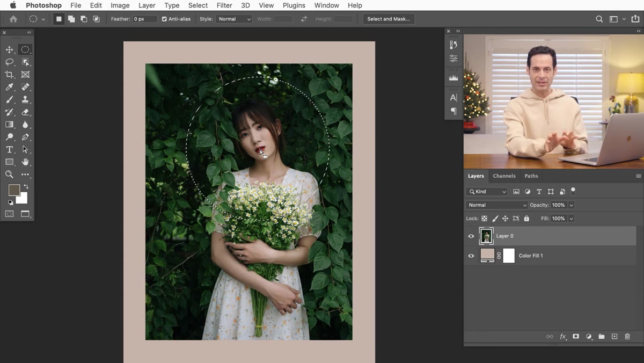This screenshot has height=363, width=644.
Task: Toggle the Anti-alias checkbox
Action: coord(164,19)
